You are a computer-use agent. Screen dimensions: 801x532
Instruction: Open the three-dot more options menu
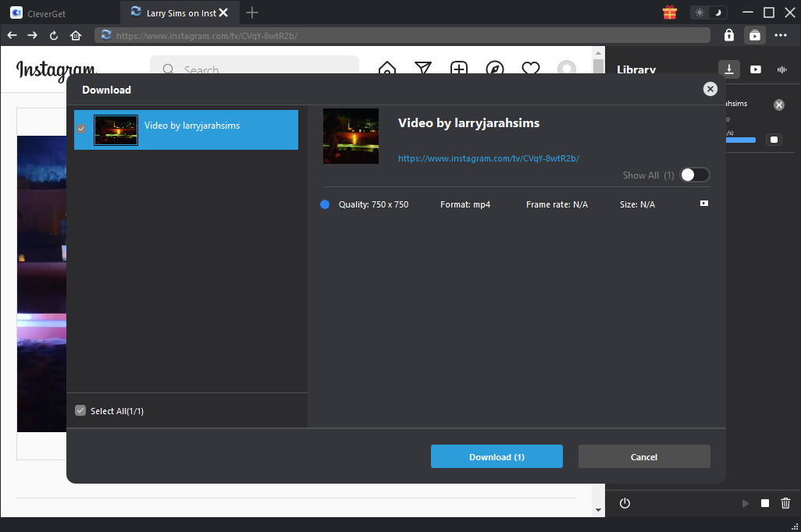click(x=781, y=35)
